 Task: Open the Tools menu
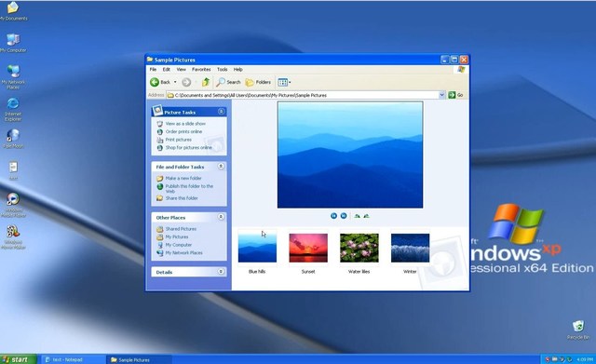(x=222, y=70)
